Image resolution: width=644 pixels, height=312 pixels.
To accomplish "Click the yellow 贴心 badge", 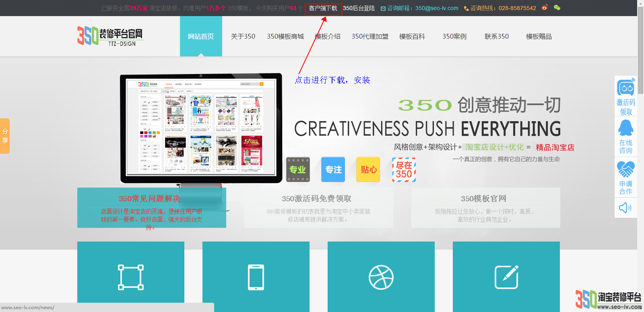I will tap(368, 169).
